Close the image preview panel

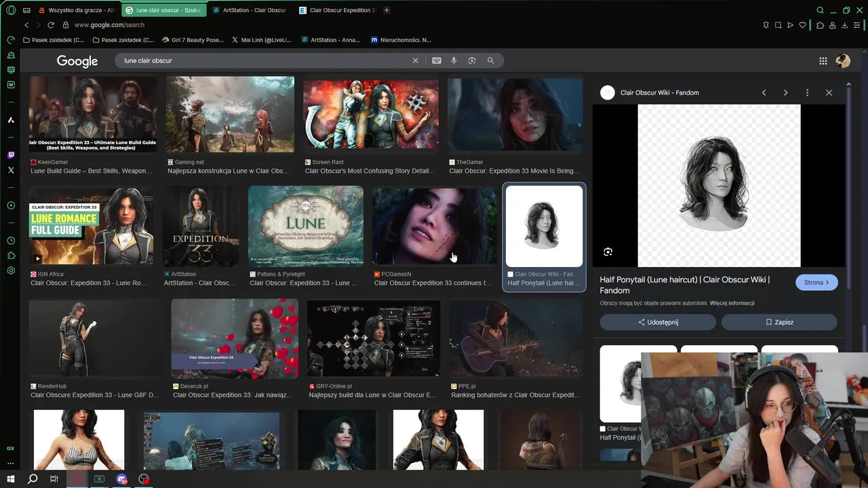[829, 93]
